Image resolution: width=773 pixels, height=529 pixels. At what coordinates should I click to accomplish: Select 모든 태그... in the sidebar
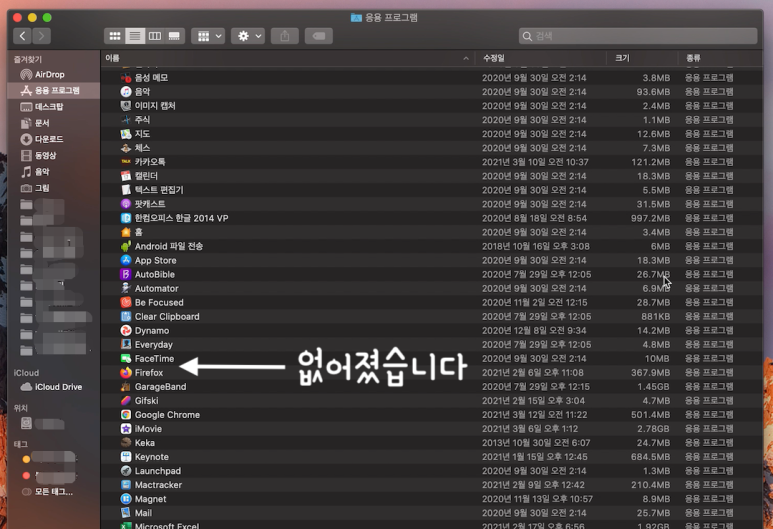(53, 492)
